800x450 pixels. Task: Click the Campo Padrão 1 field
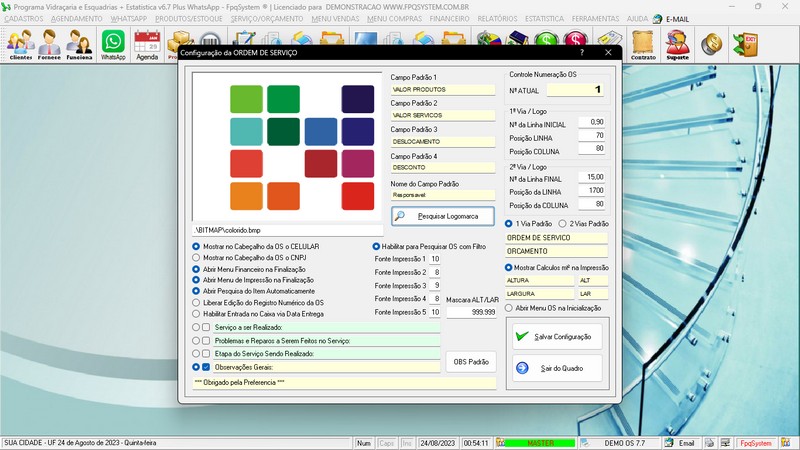[x=442, y=90]
